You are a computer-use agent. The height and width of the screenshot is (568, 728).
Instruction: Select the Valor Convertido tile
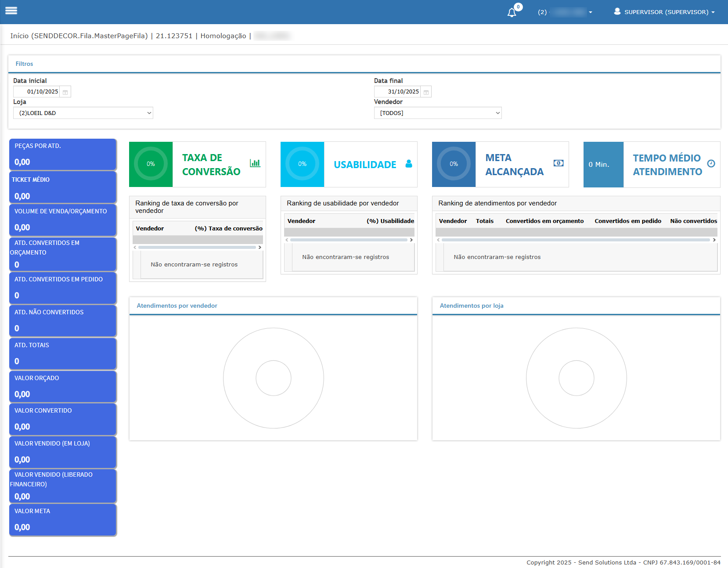pos(63,419)
